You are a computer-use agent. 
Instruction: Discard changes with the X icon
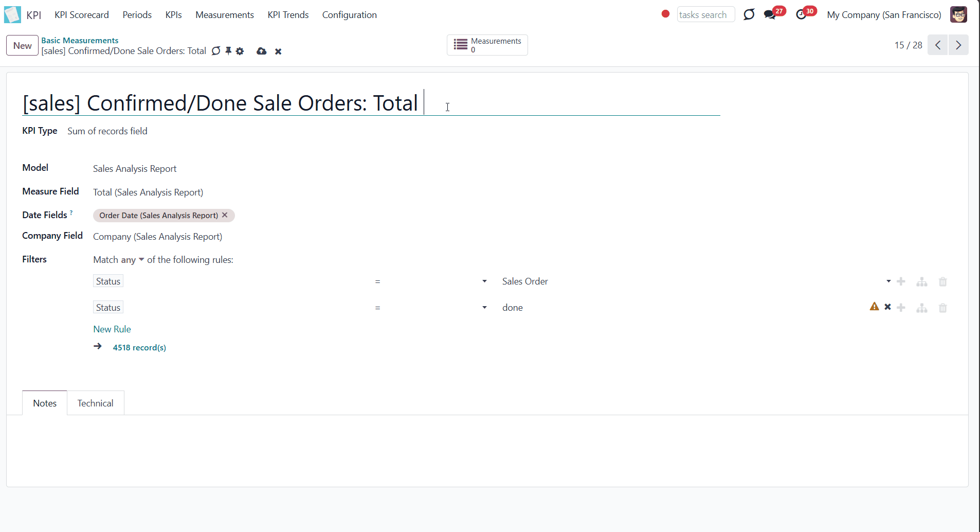(x=278, y=51)
